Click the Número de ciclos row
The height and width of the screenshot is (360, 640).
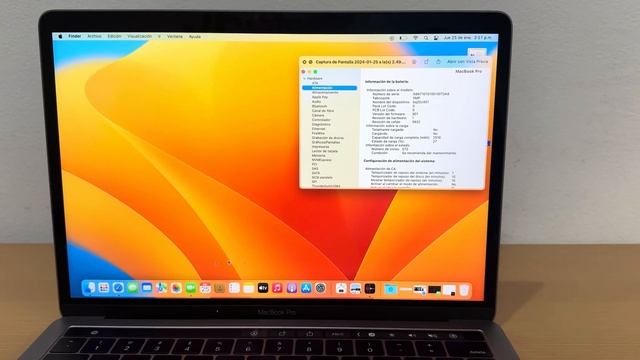(x=390, y=149)
